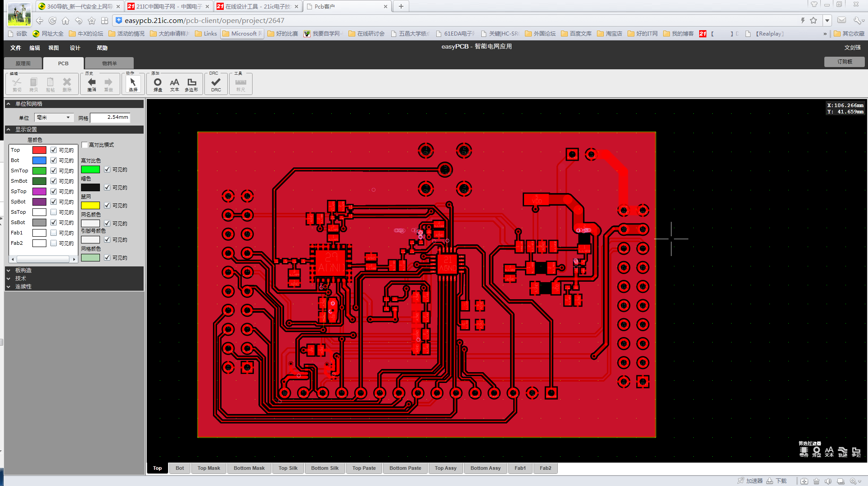The image size is (868, 486).
Task: Toggle SpBot layer visible checkbox
Action: pyautogui.click(x=54, y=202)
